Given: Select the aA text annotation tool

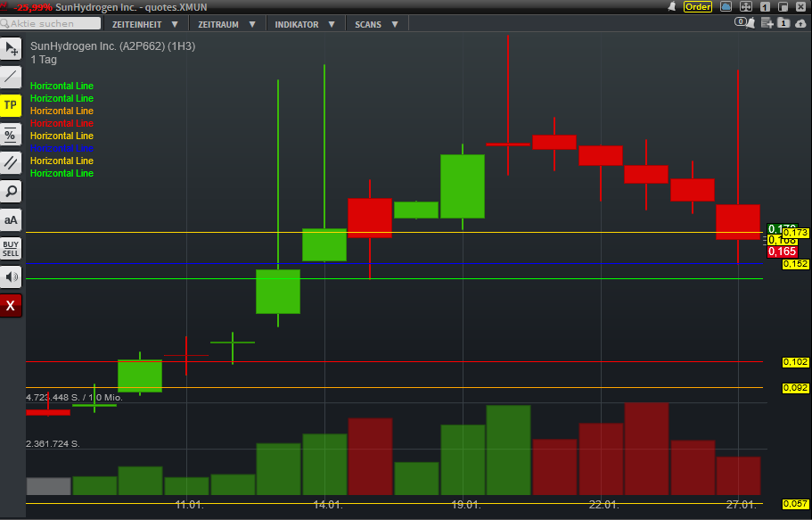Looking at the screenshot, I should (11, 219).
